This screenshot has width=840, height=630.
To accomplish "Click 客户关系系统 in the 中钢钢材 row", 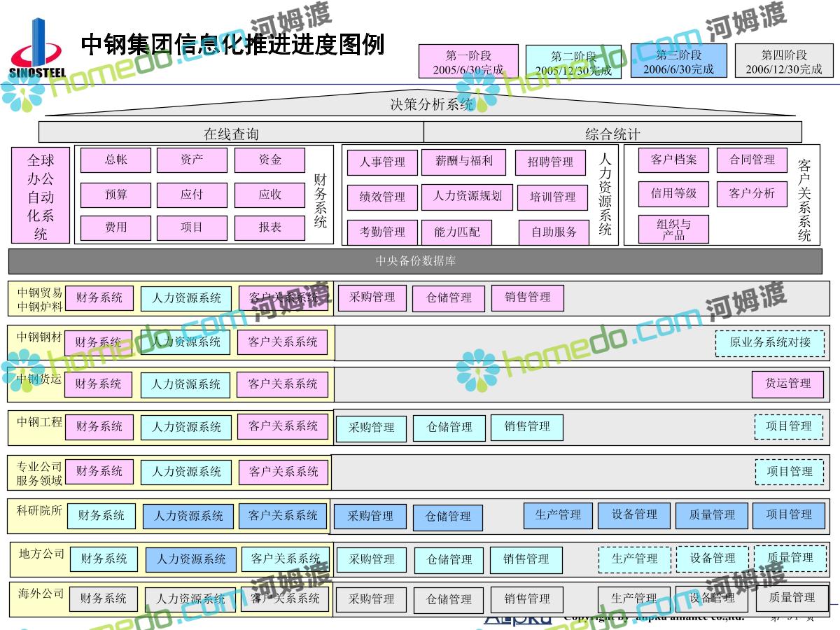I will [x=283, y=342].
